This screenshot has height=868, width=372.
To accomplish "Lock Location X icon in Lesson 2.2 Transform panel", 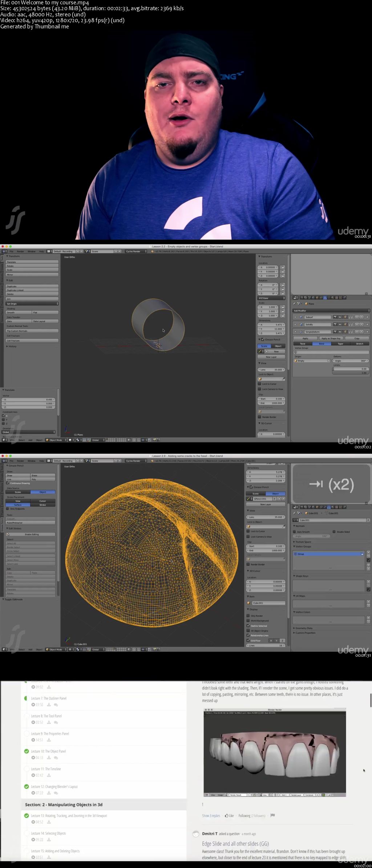I will pos(283,267).
